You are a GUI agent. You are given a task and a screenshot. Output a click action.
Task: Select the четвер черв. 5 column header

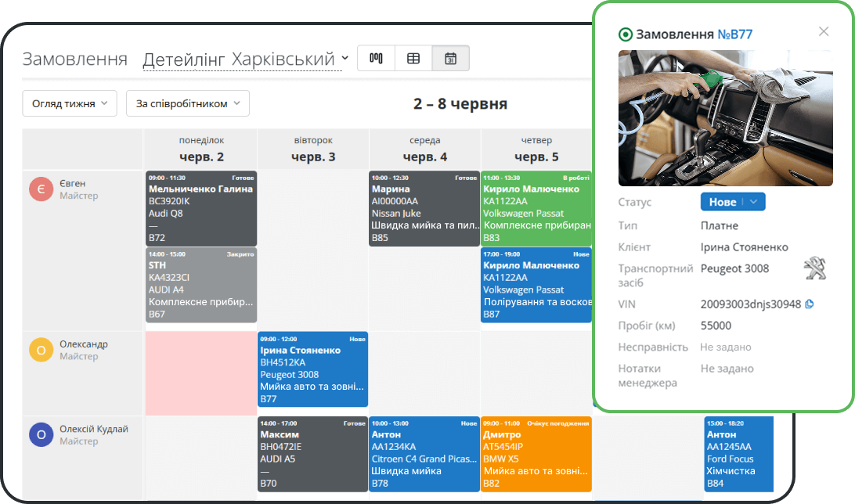point(536,149)
